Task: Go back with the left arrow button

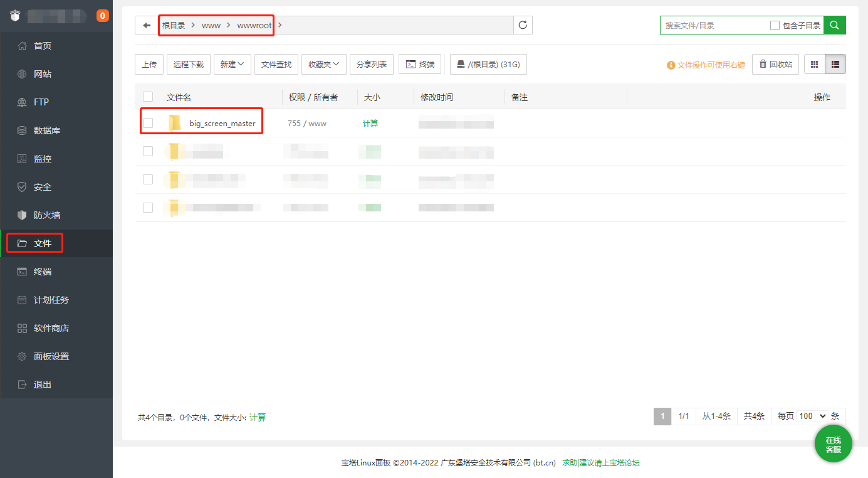Action: (147, 25)
